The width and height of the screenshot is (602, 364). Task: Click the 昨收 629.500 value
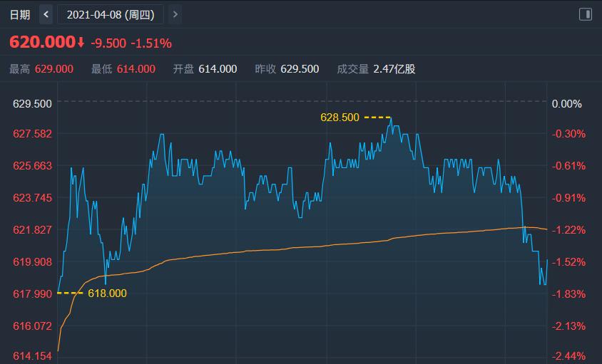tap(300, 69)
